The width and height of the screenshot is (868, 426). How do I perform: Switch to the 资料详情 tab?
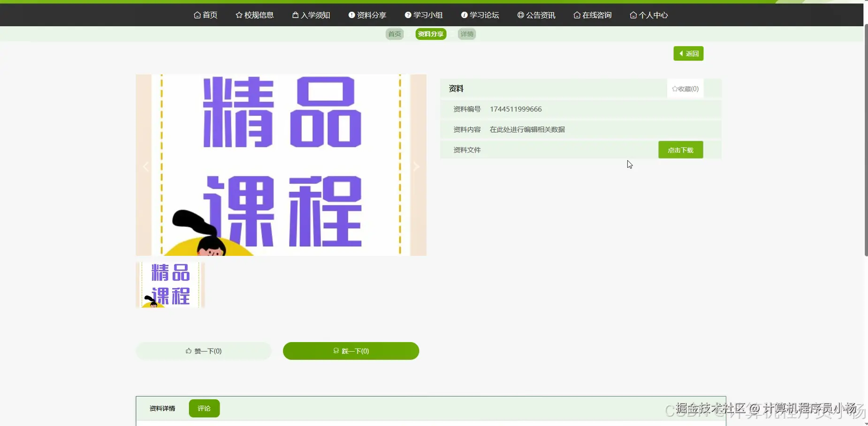pyautogui.click(x=161, y=408)
